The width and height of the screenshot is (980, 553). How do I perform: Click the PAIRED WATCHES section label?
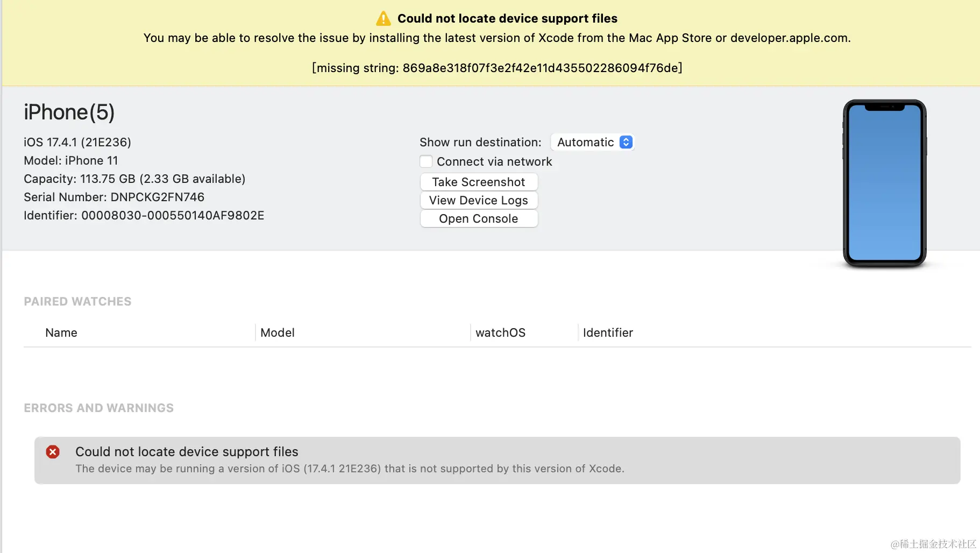(x=77, y=301)
